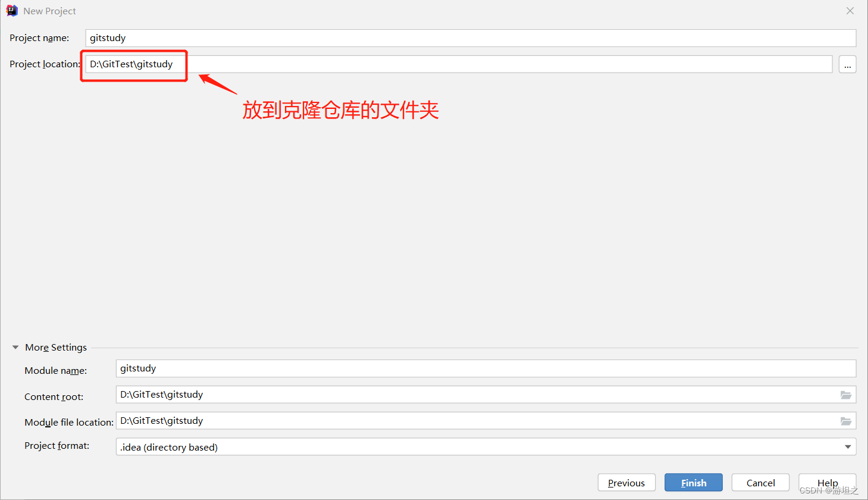Click the IntelliJ icon in title bar
Viewport: 868px width, 500px height.
coord(12,11)
